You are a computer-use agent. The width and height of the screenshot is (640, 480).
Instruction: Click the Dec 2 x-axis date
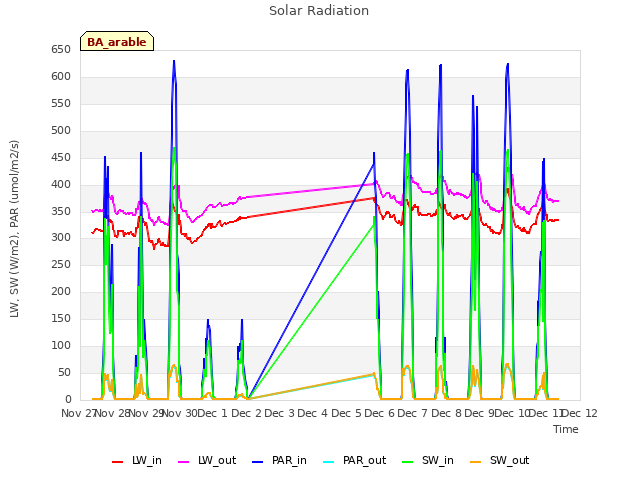pyautogui.click(x=247, y=413)
